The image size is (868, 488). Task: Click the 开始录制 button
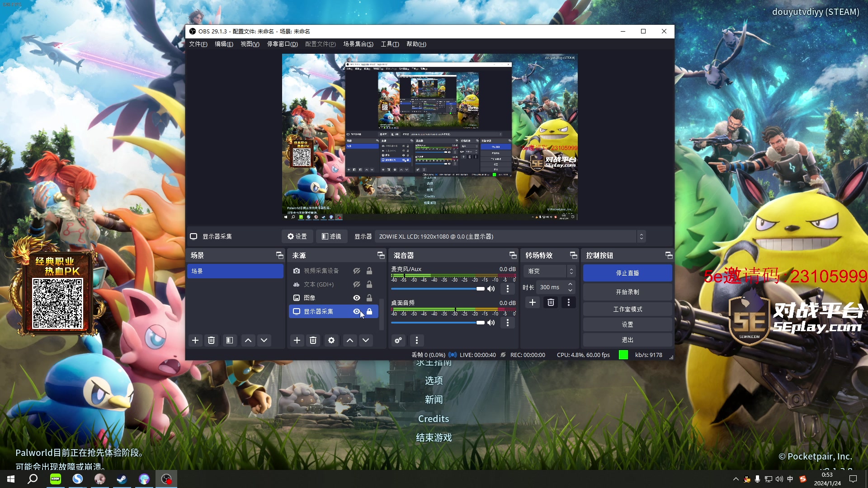click(x=627, y=292)
